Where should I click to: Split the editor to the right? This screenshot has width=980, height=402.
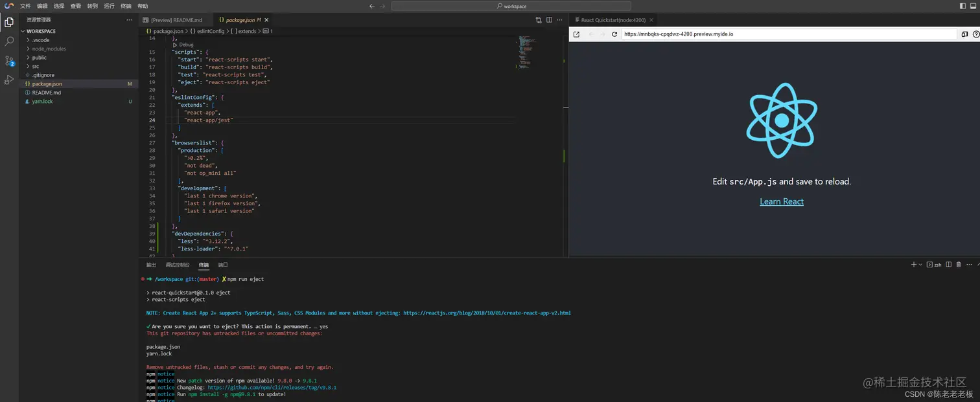[549, 20]
